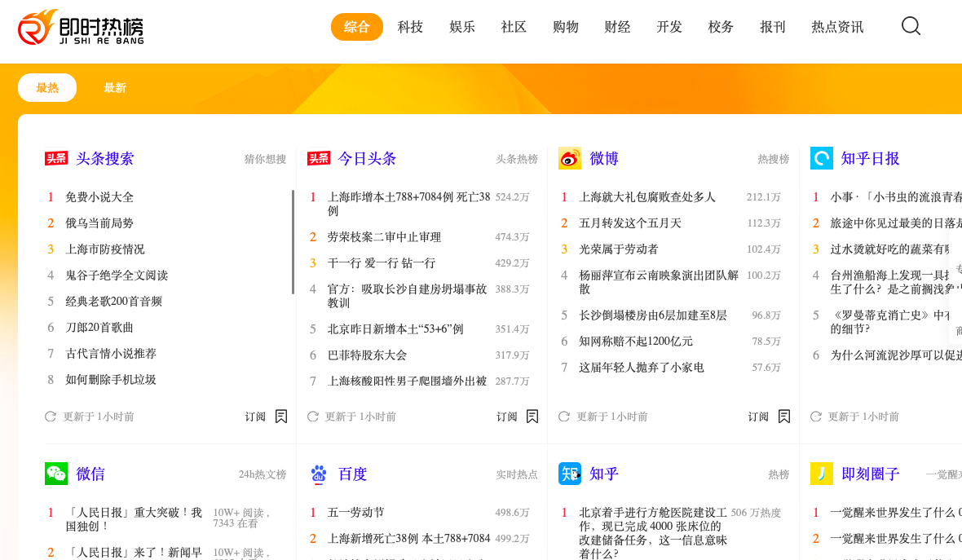
Task: Subscribe to 今日头条 via 订阅
Action: point(507,417)
